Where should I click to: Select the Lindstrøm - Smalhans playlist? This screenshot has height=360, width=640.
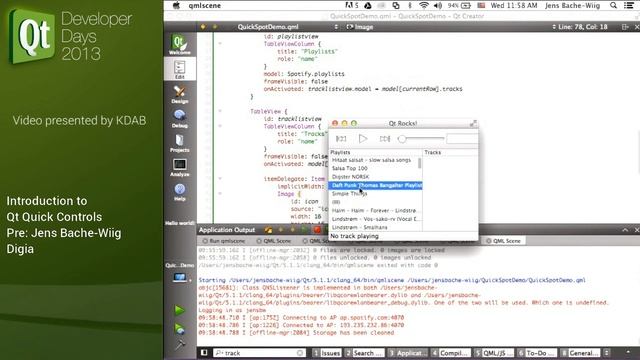click(x=375, y=227)
